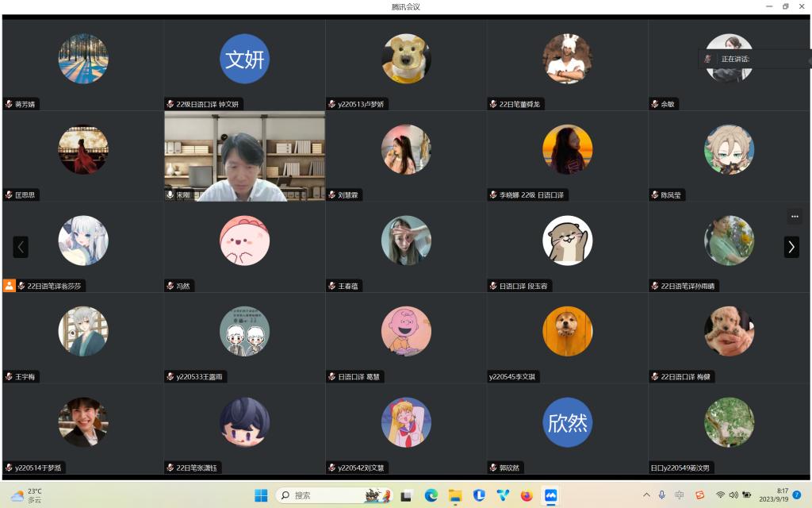Open Microsoft Edge from the taskbar
Viewport: 812px width, 508px height.
pos(431,495)
